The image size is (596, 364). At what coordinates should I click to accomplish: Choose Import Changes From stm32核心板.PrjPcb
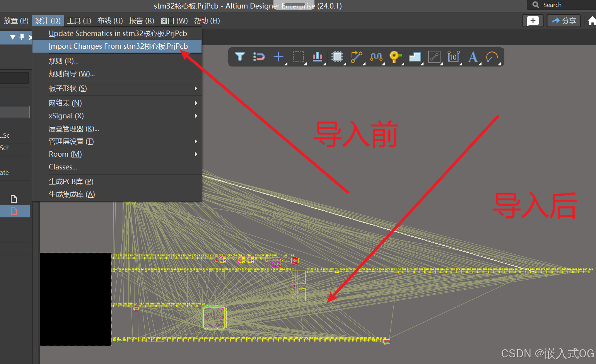[117, 46]
